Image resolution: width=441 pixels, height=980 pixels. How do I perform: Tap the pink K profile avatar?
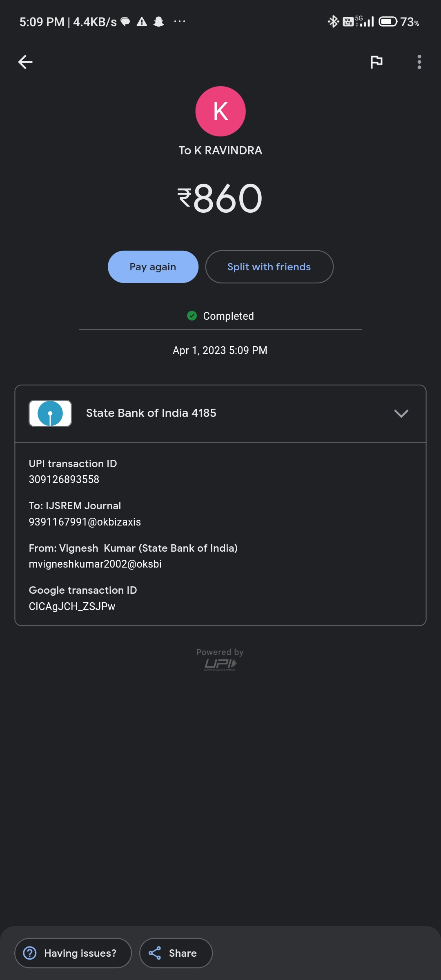[220, 111]
